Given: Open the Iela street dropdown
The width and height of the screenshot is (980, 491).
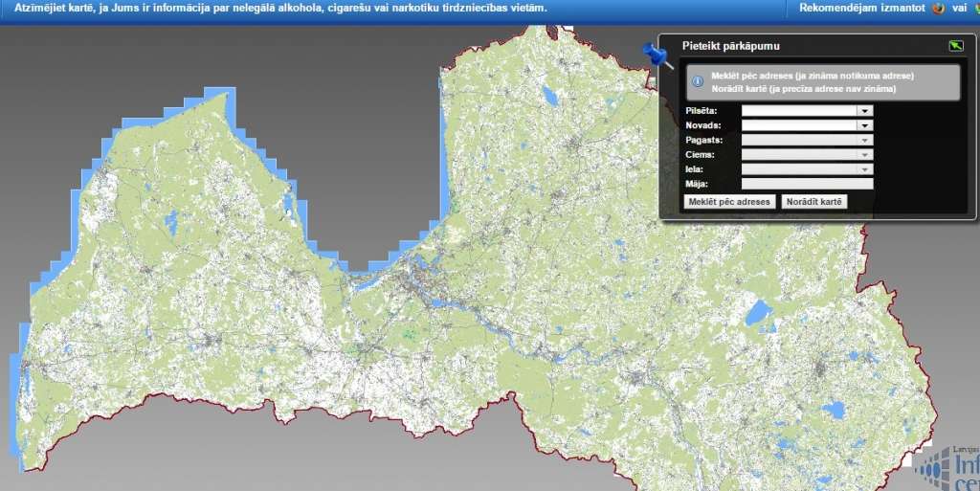Looking at the screenshot, I should (865, 168).
